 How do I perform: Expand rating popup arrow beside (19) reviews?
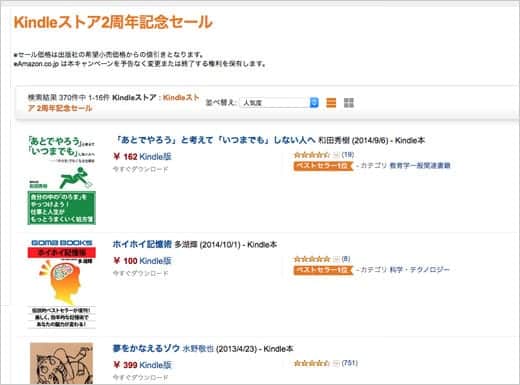pos(336,155)
